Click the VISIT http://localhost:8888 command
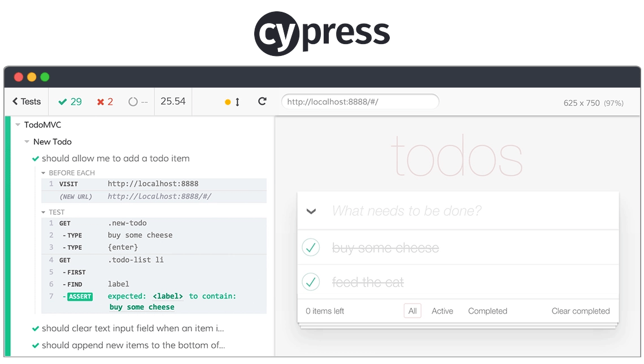Image resolution: width=644 pixels, height=364 pixels. 154,184
